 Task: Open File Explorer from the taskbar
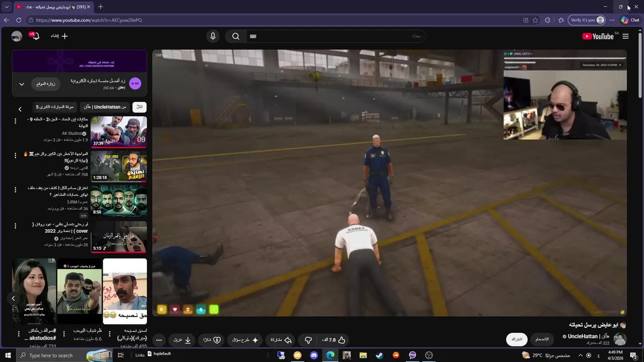(x=363, y=355)
